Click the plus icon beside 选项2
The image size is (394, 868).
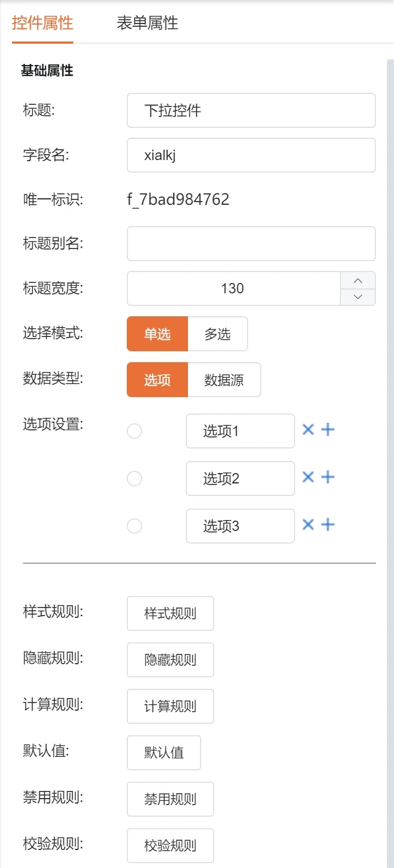pos(328,477)
